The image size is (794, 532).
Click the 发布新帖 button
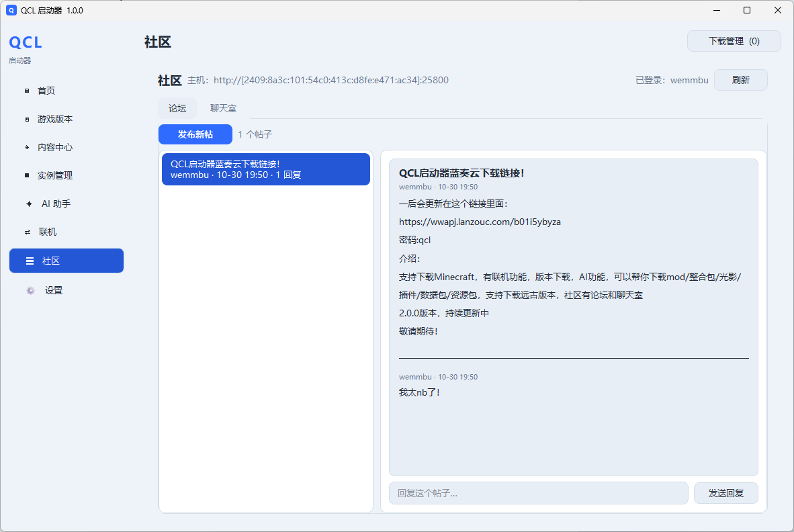[x=195, y=134]
